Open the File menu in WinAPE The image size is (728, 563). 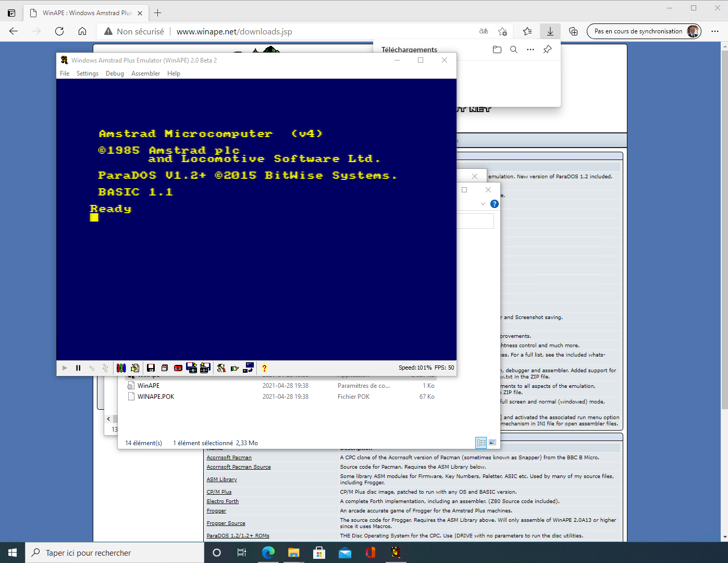pos(65,74)
